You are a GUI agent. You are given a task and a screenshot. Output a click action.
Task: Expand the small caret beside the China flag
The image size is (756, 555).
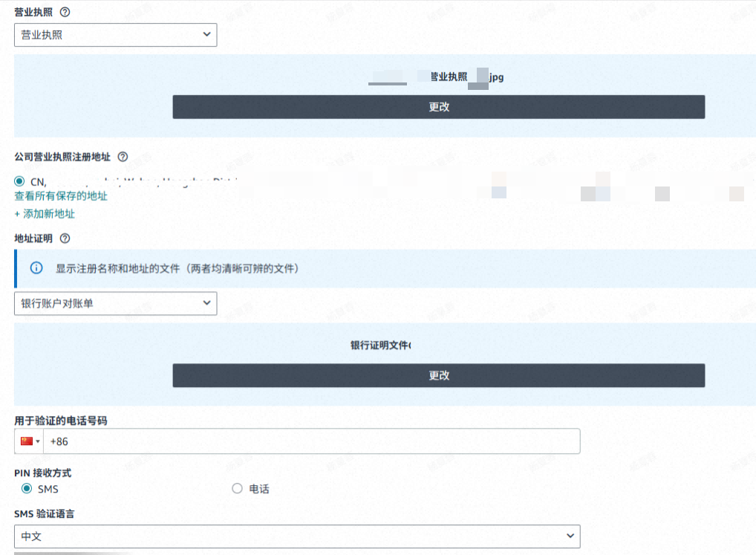[38, 442]
